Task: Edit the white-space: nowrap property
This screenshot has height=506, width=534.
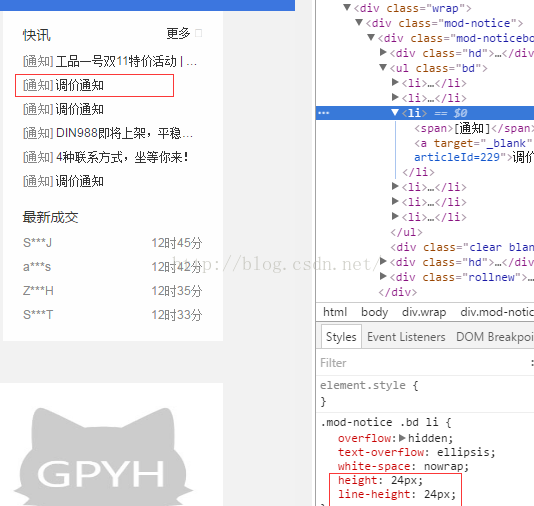Action: 403,466
